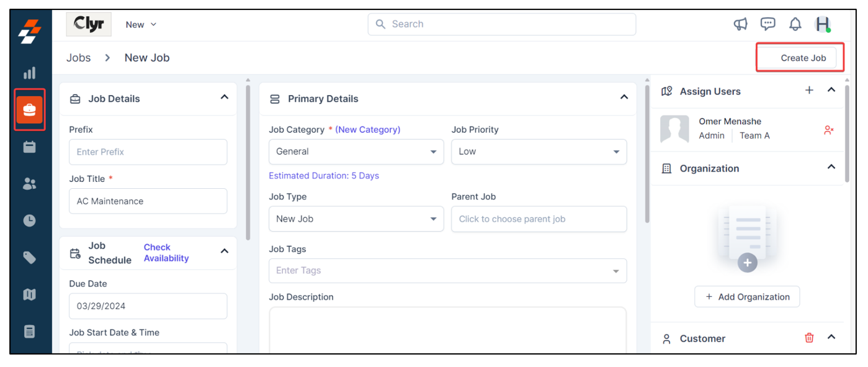The height and width of the screenshot is (367, 868).
Task: Delete the Customer section with trash icon
Action: tap(809, 338)
